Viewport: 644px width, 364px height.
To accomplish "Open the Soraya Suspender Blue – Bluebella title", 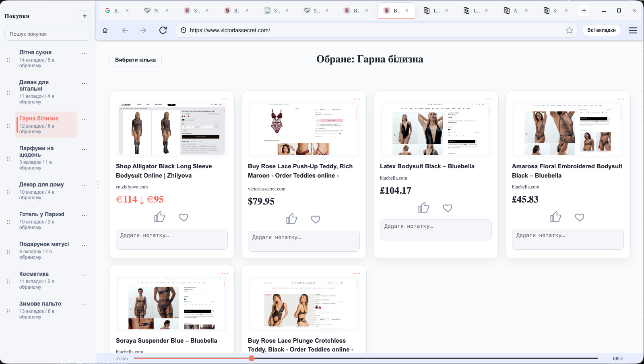I will tap(167, 341).
